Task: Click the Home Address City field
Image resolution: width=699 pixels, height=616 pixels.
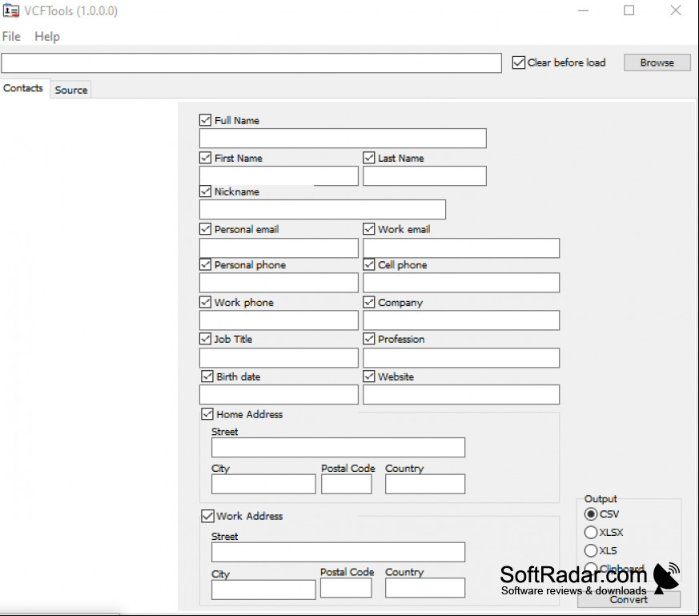Action: tap(263, 484)
